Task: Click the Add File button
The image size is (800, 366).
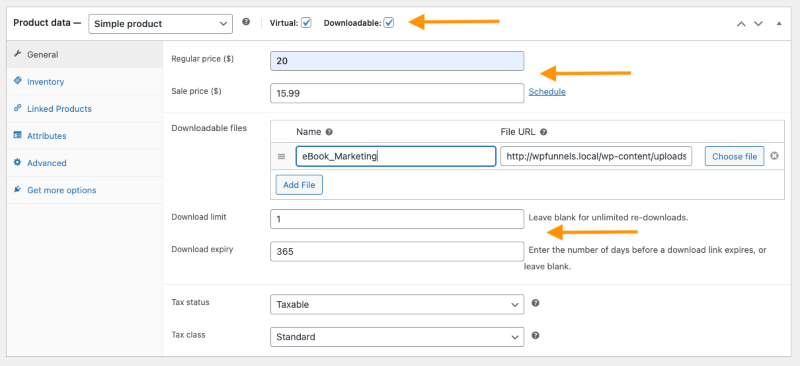Action: coord(299,185)
